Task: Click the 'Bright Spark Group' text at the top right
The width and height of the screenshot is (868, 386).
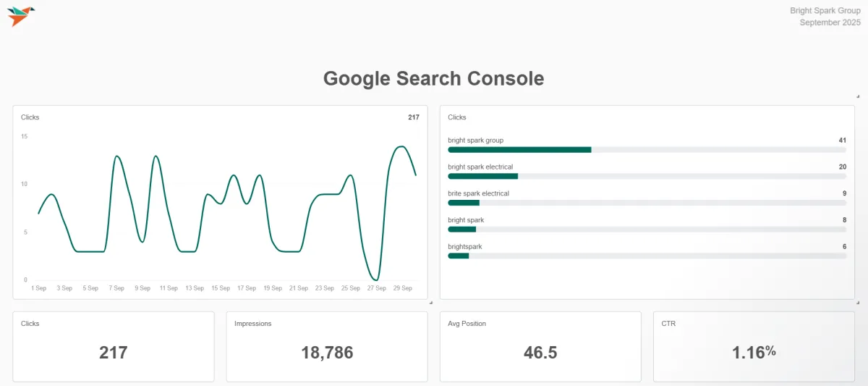Action: [825, 11]
